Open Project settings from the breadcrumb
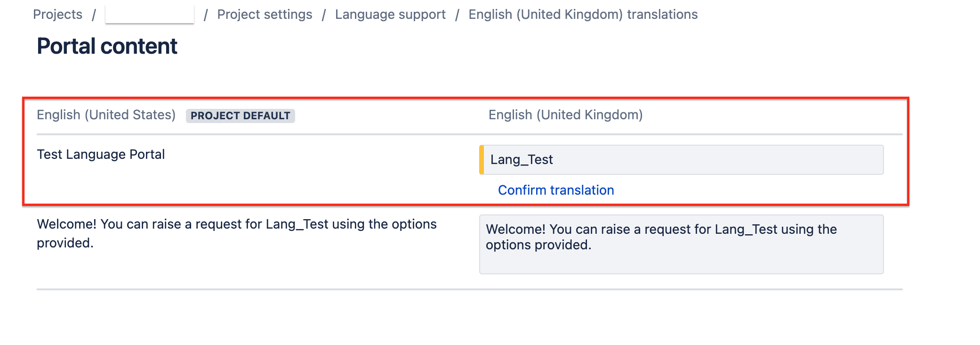This screenshot has width=980, height=345. click(264, 14)
